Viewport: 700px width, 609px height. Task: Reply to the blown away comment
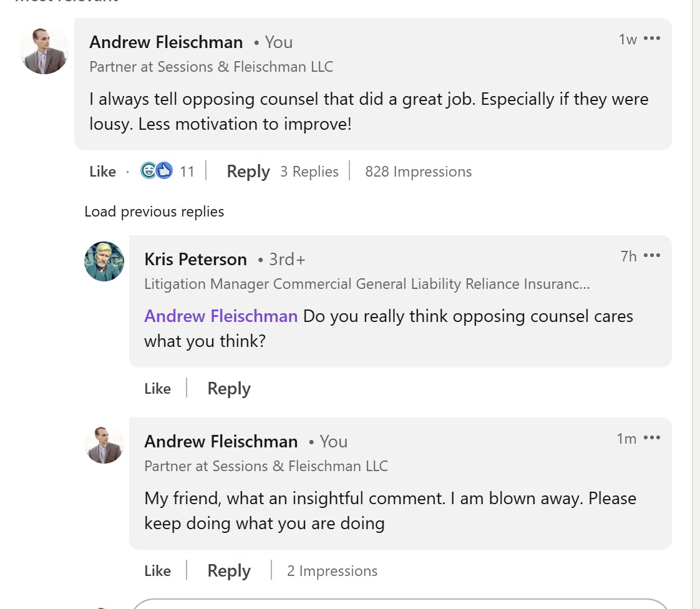229,570
